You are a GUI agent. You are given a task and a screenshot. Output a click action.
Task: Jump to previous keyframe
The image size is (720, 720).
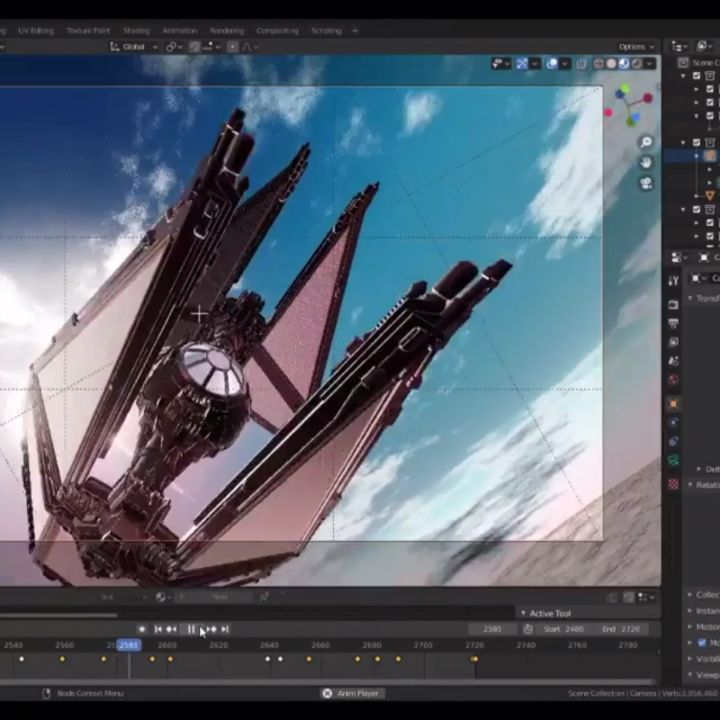(x=171, y=629)
